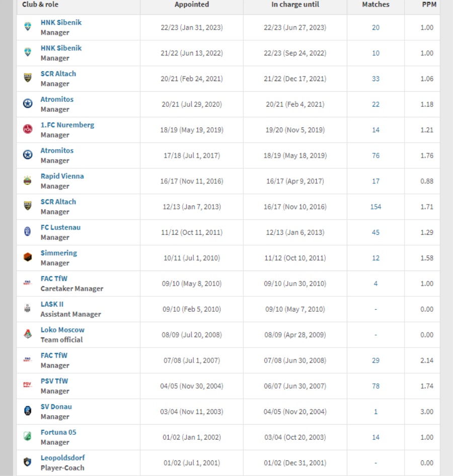Screen dimensions: 453x476
Task: Click the PPM column header
Action: (x=429, y=5)
